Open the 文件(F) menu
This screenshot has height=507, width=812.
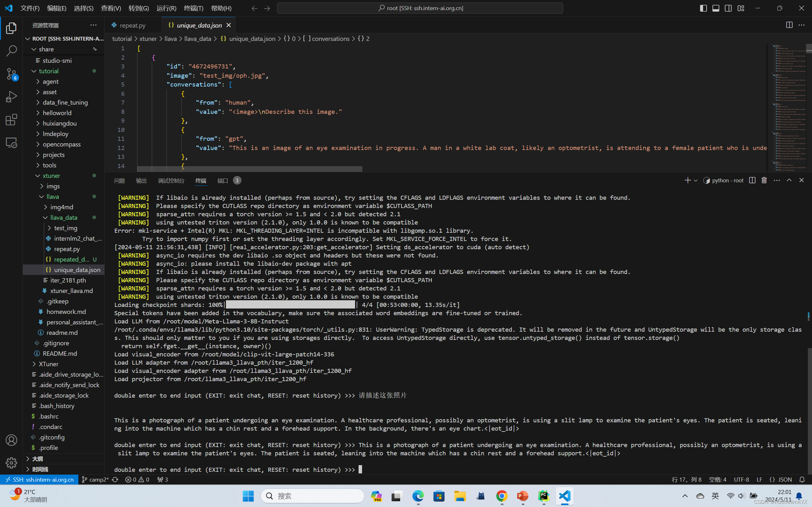point(30,8)
